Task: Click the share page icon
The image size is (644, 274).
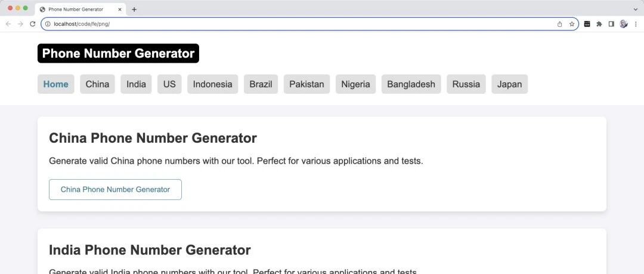Action: 559,24
